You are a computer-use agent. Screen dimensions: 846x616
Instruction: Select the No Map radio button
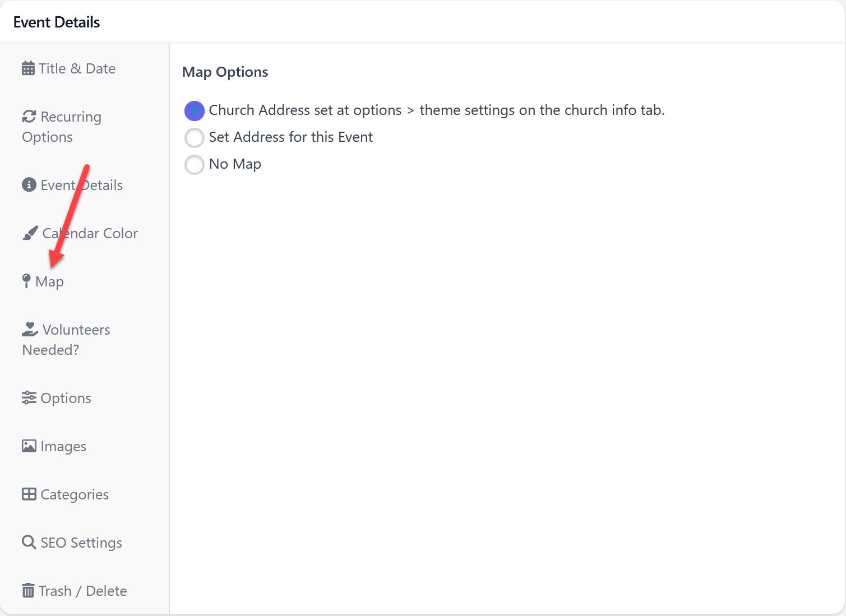(x=195, y=164)
